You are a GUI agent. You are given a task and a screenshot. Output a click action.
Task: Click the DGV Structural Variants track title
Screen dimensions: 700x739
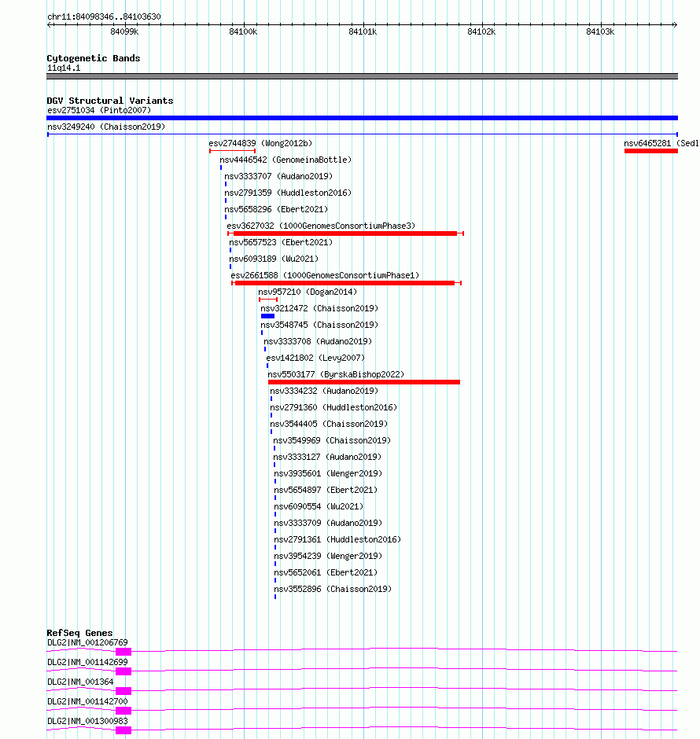click(x=110, y=101)
